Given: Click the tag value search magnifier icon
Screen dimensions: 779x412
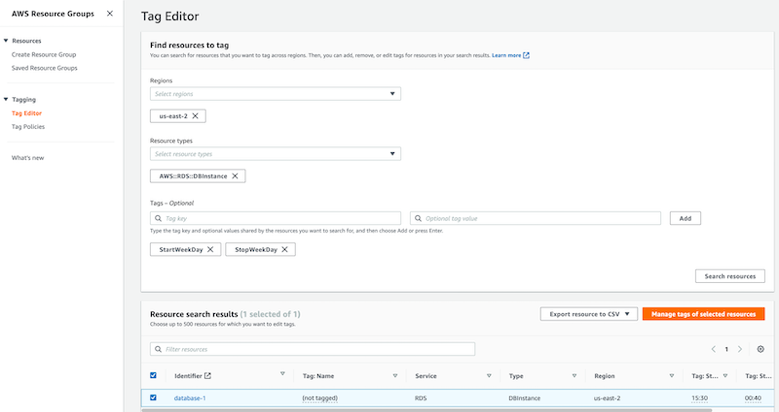Looking at the screenshot, I should [x=418, y=218].
